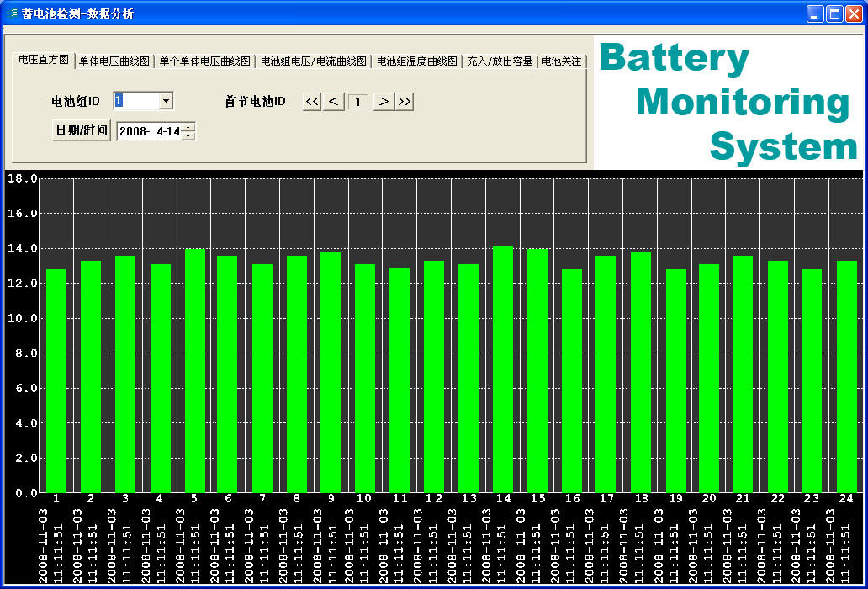Open the 充入/放出容量 tab
Screen dimensions: 868x589
click(x=500, y=61)
